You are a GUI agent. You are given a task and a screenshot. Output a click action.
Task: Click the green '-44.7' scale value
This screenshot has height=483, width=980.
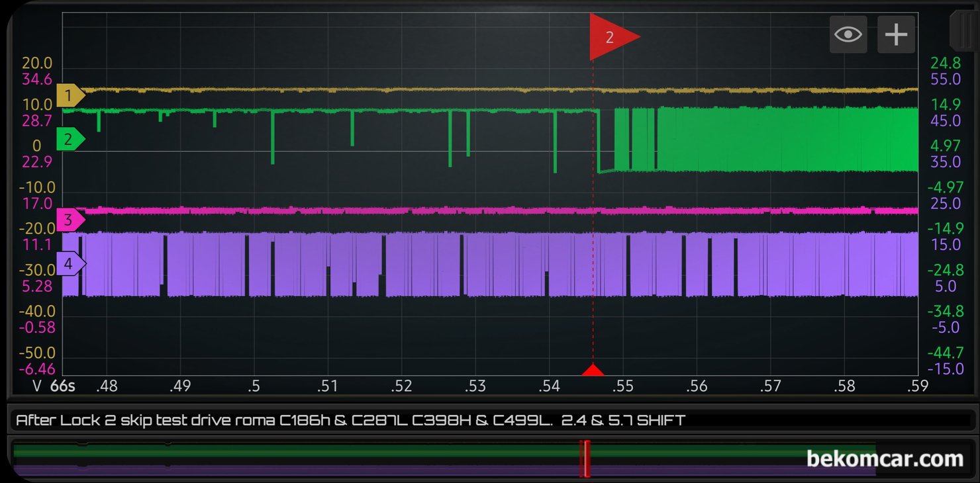pos(946,353)
